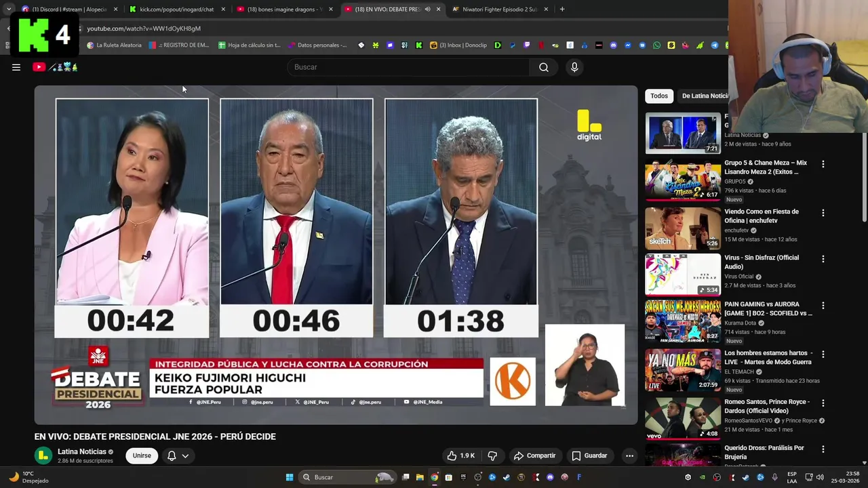The width and height of the screenshot is (868, 488).
Task: Switch to bones imagine dragons tab
Action: pyautogui.click(x=285, y=9)
